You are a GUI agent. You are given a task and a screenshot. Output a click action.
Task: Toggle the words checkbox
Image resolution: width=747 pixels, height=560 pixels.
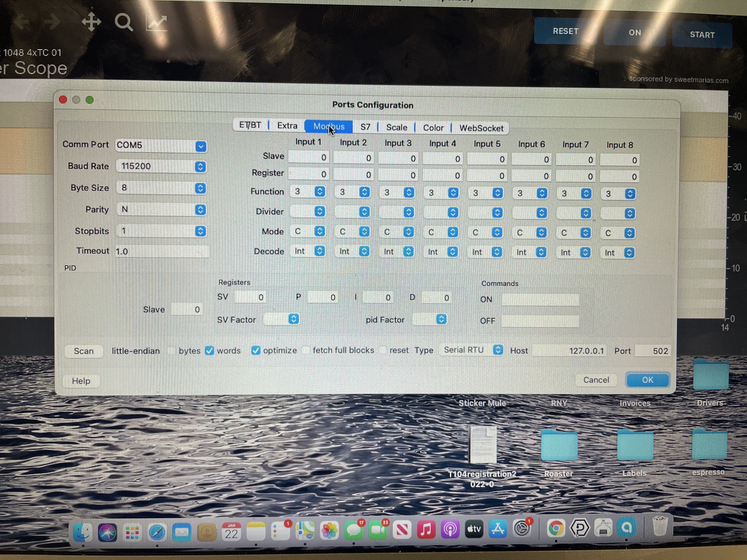[210, 351]
